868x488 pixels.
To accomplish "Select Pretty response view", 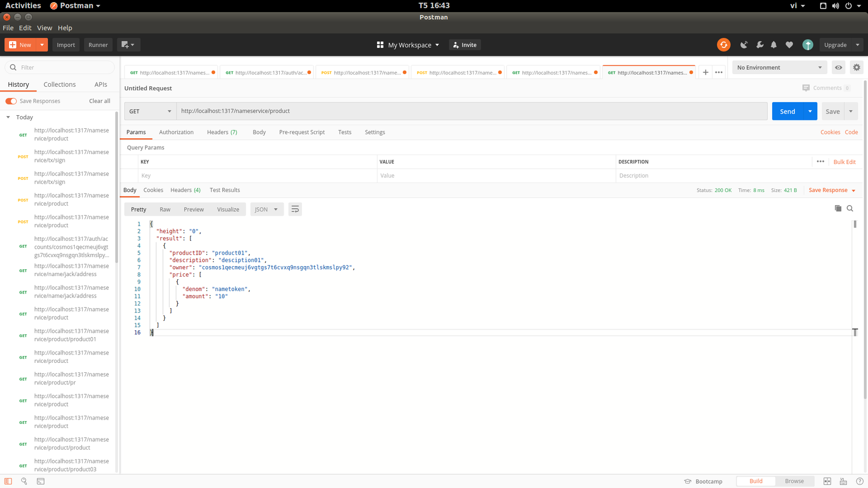I will 138,209.
